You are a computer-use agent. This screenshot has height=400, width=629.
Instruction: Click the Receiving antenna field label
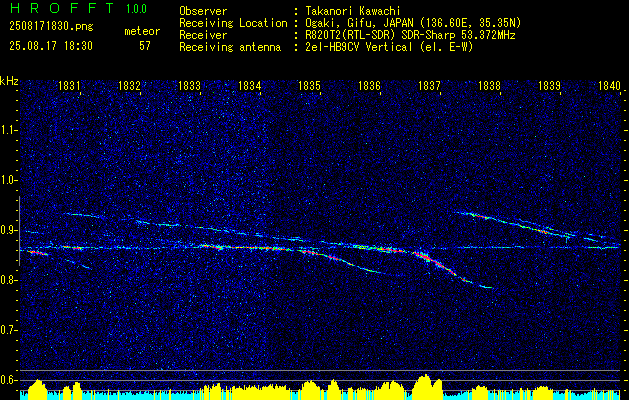[230, 47]
